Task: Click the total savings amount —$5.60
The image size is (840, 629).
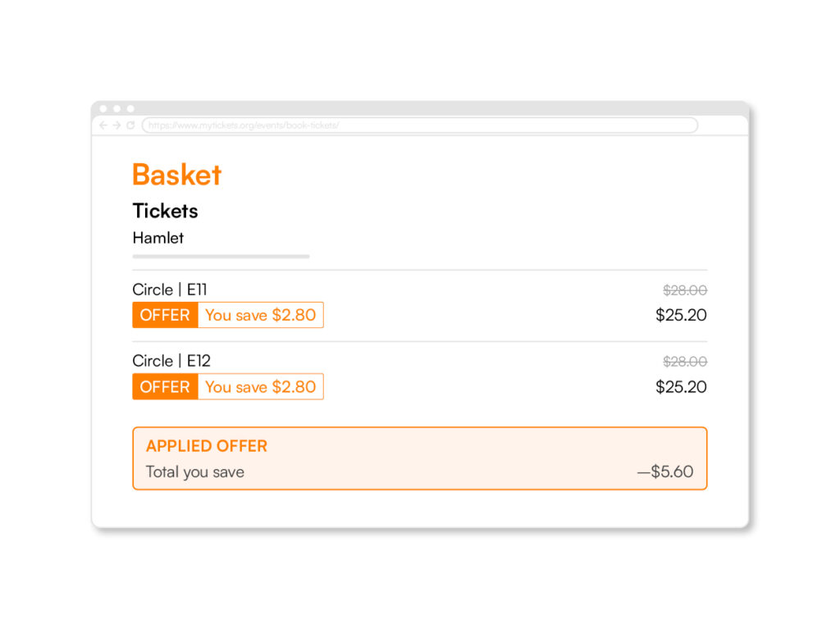Action: [664, 472]
